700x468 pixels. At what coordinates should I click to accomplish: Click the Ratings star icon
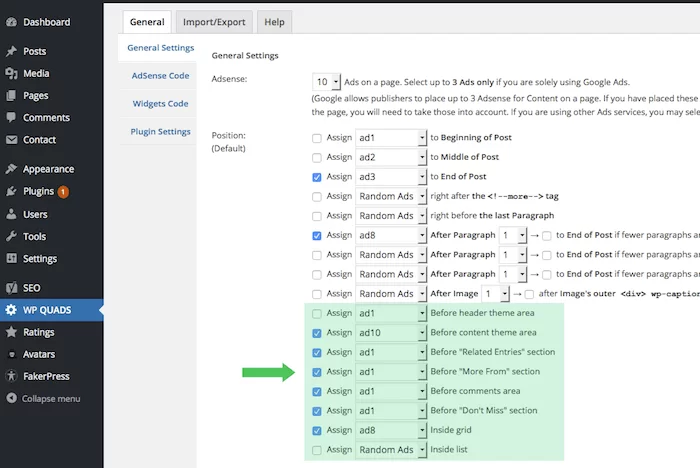click(x=11, y=332)
